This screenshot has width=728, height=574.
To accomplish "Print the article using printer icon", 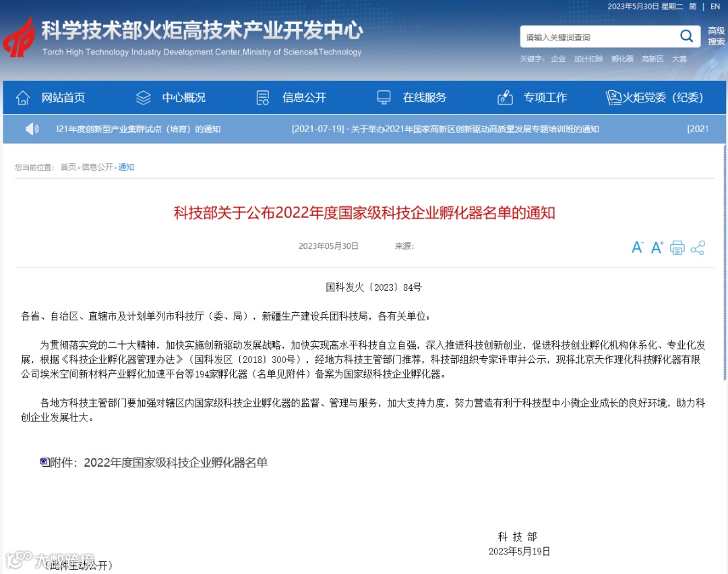I will coord(677,248).
